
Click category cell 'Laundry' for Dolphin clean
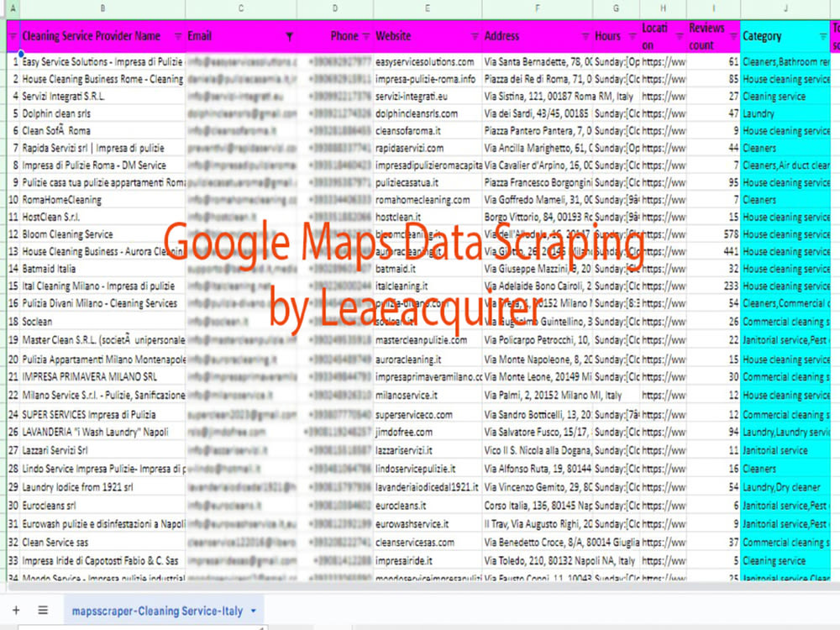(785, 113)
